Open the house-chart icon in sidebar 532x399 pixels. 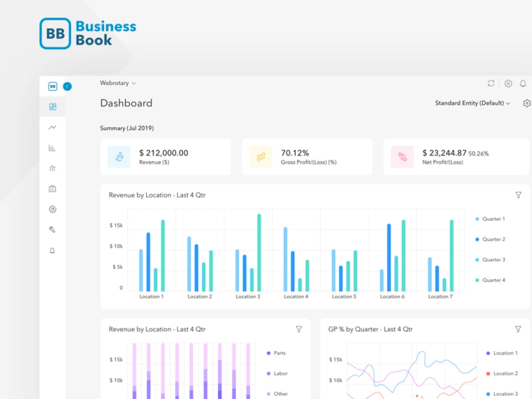pos(52,168)
